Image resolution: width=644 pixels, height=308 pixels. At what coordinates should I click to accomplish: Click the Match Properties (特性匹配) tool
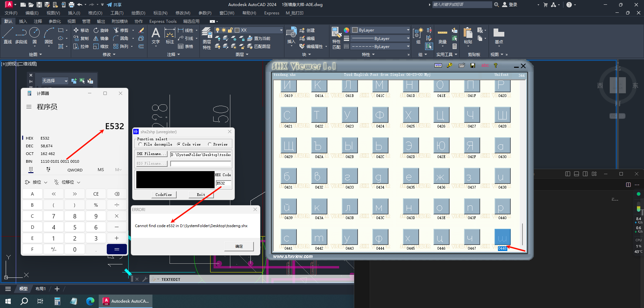pos(336,38)
